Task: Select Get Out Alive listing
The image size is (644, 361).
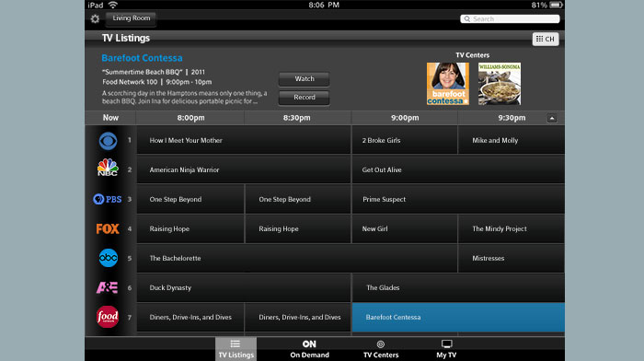Action: click(x=458, y=169)
